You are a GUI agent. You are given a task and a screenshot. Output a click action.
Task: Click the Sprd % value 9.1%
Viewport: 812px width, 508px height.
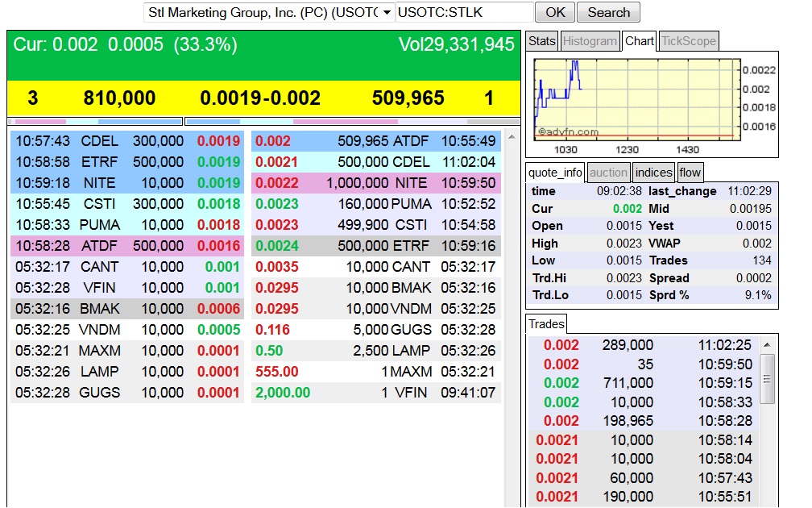pos(758,295)
